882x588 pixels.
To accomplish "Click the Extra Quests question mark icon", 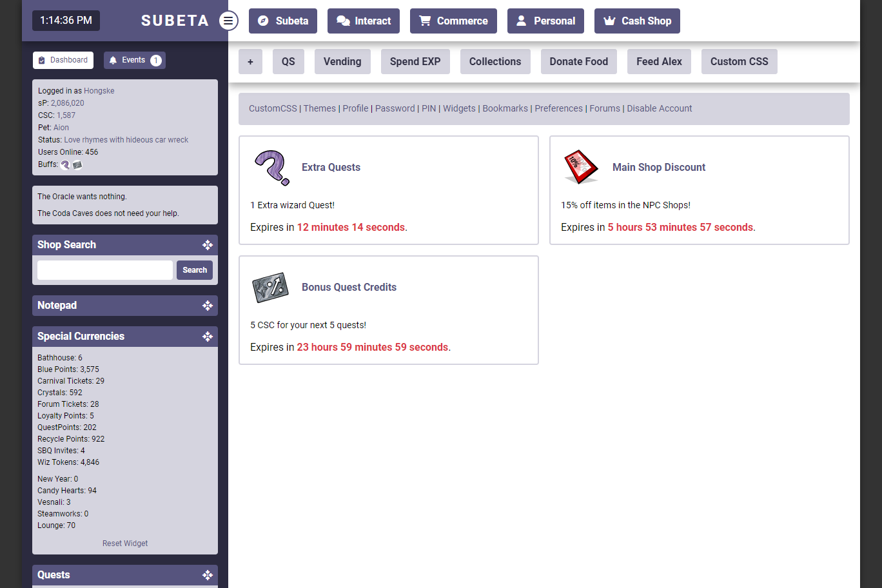I will point(272,168).
